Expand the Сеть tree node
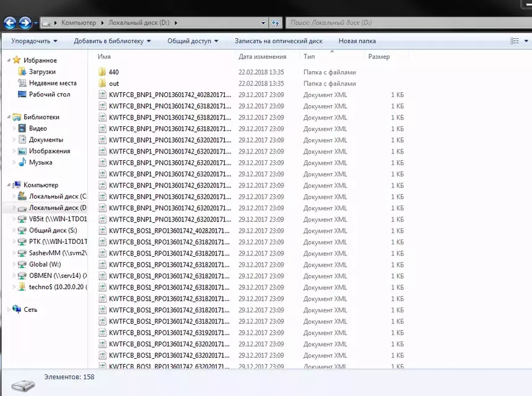This screenshot has height=396, width=532. [9, 309]
